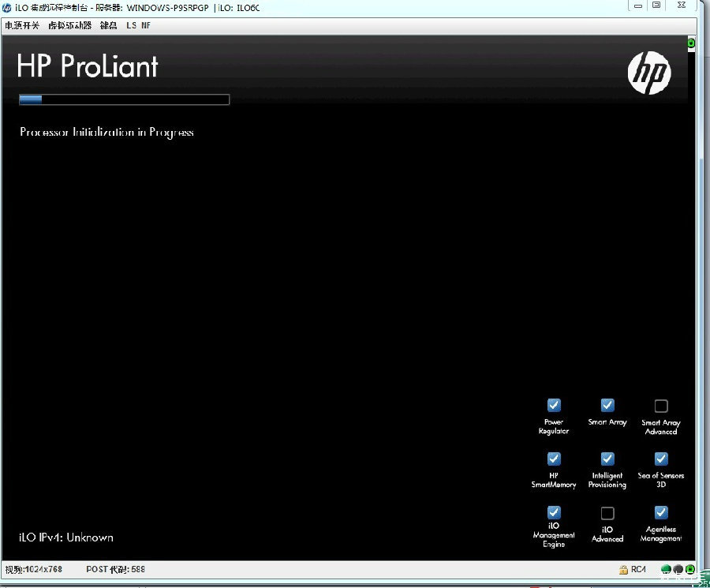710x588 pixels.
Task: Click the green power status icon in status bar
Action: click(690, 569)
